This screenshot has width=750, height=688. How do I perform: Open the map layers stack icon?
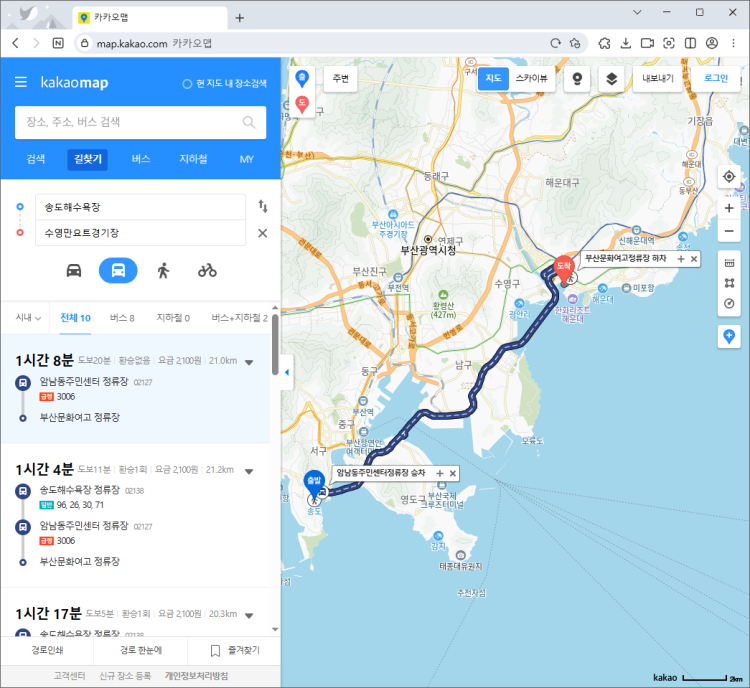click(x=611, y=78)
